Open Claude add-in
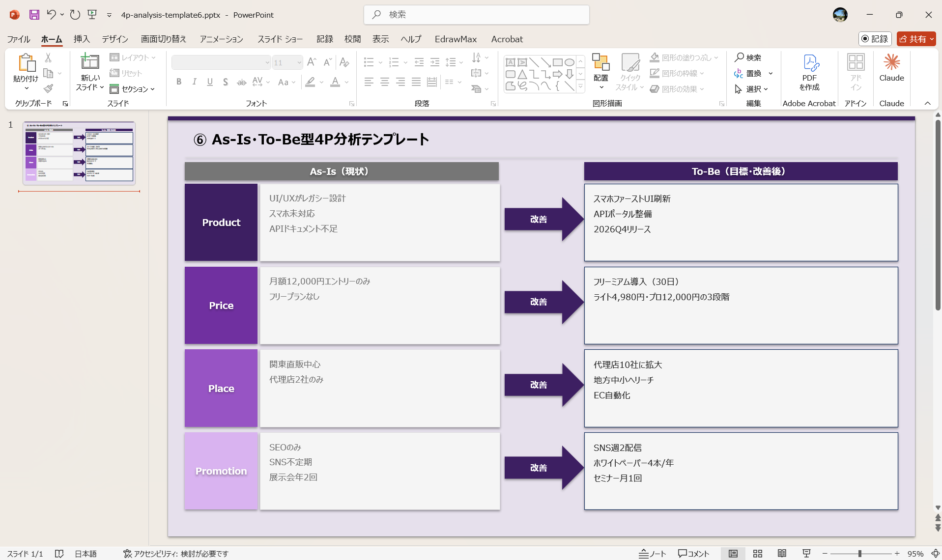The width and height of the screenshot is (942, 560). click(891, 67)
